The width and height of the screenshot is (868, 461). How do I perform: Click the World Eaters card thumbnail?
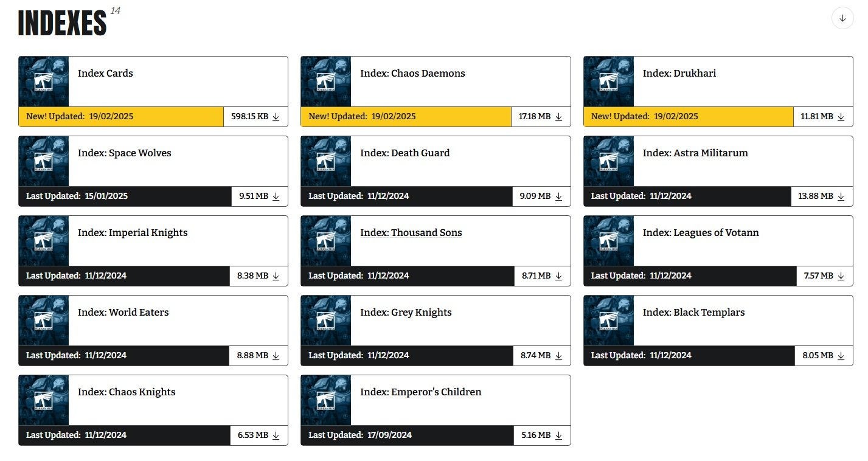point(44,321)
